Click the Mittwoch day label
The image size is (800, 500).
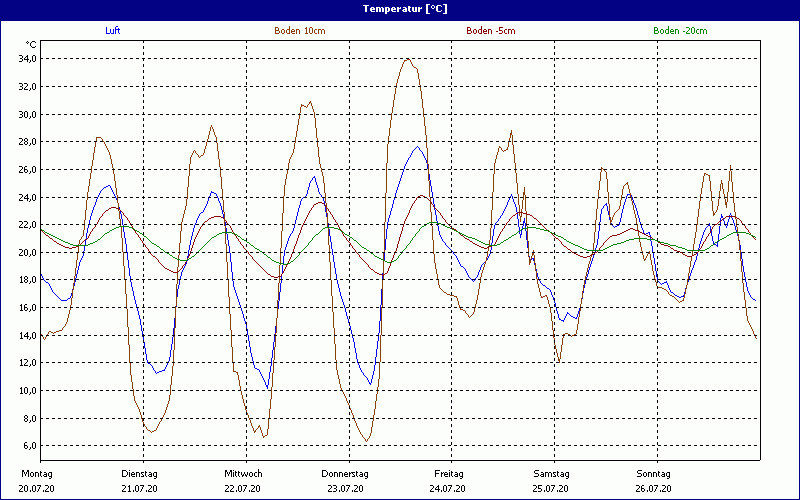[x=243, y=473]
